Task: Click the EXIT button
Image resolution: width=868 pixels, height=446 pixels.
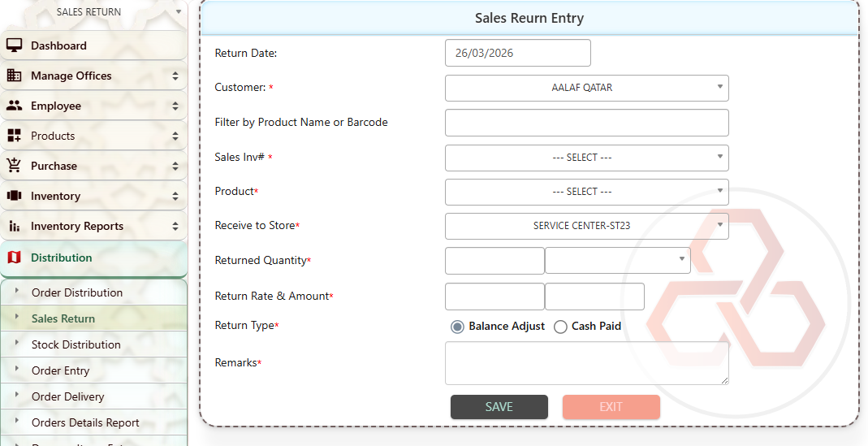Action: pos(611,407)
